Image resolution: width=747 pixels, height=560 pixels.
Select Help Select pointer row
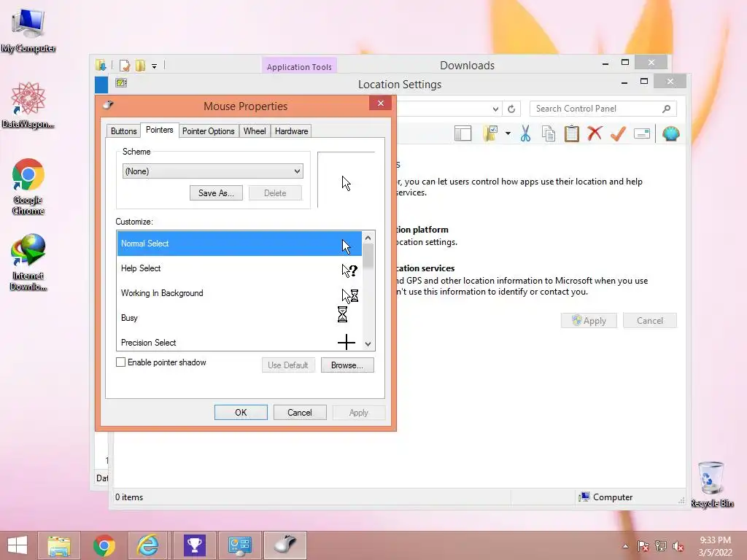click(x=239, y=268)
